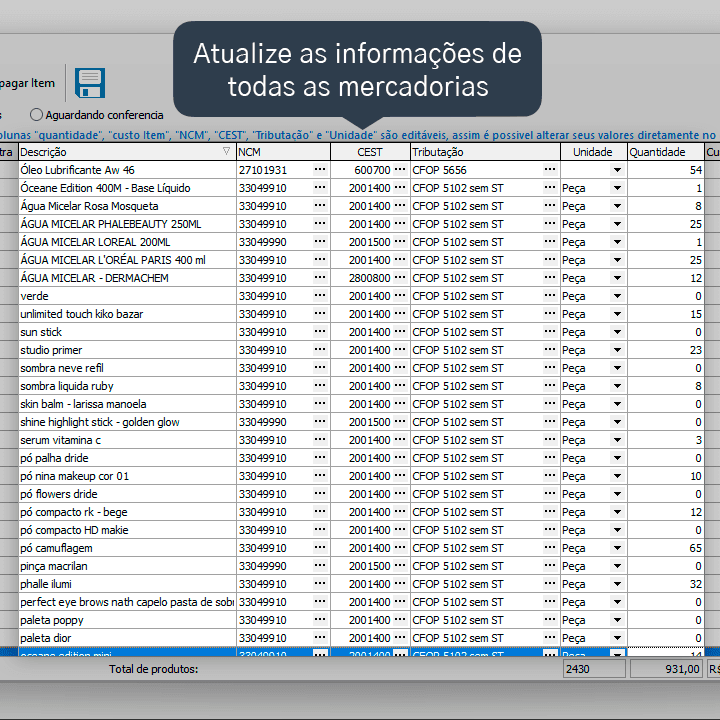Image resolution: width=720 pixels, height=720 pixels.
Task: Click CEST value 2800800 for ÁGUA MICELAR - DERMACHEM
Action: coord(369,278)
